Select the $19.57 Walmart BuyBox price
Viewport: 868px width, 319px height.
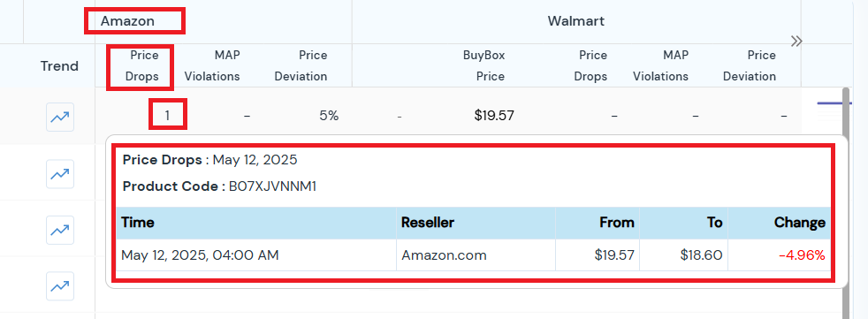[x=494, y=116]
